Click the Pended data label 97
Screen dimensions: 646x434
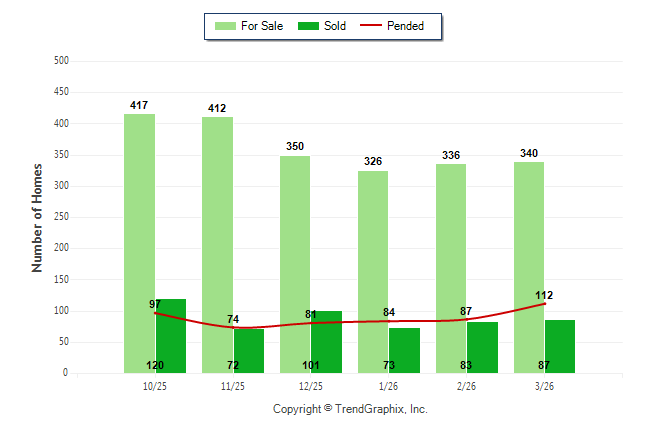click(x=155, y=304)
